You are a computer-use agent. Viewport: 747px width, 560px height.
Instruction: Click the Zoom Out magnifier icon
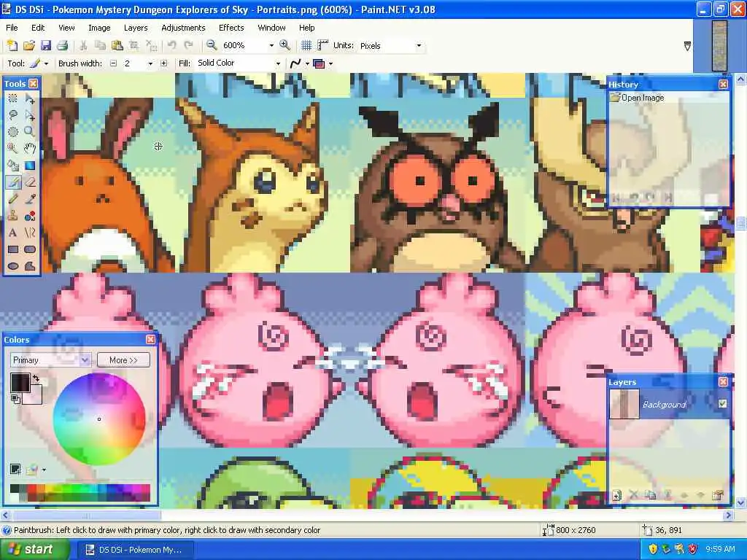(212, 45)
